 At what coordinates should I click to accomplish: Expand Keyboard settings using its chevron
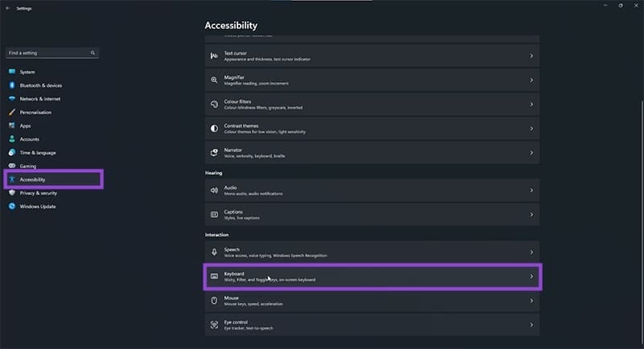pos(531,276)
